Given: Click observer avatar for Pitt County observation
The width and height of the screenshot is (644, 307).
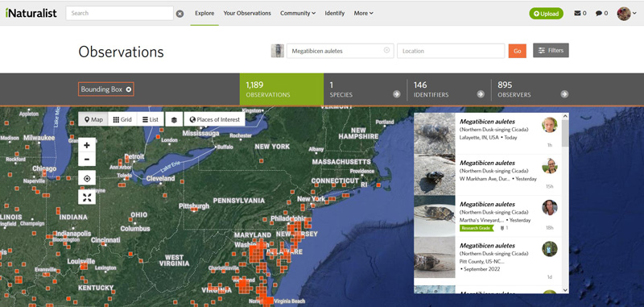Looking at the screenshot, I should coord(550,249).
